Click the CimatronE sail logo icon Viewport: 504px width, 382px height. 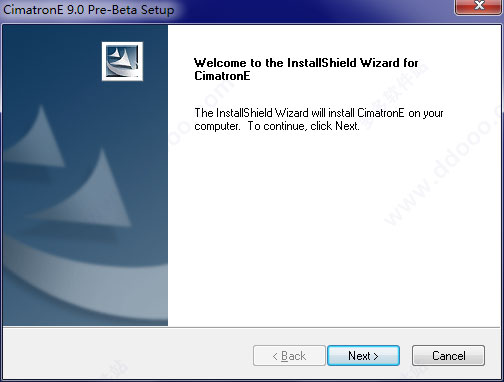122,61
